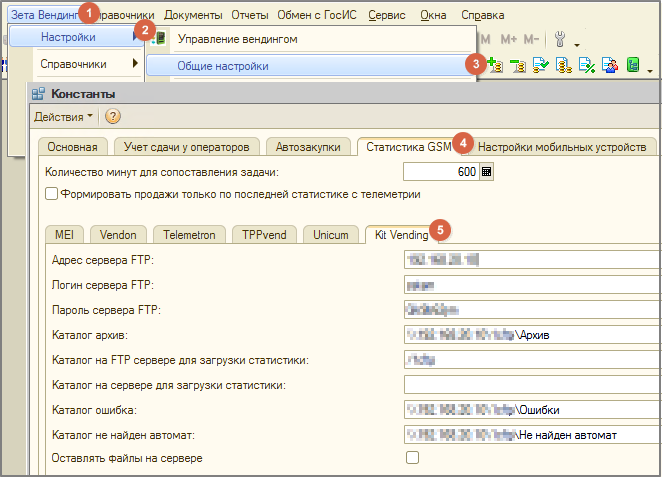This screenshot has height=477, width=662.
Task: Open the Справка menu
Action: click(483, 15)
